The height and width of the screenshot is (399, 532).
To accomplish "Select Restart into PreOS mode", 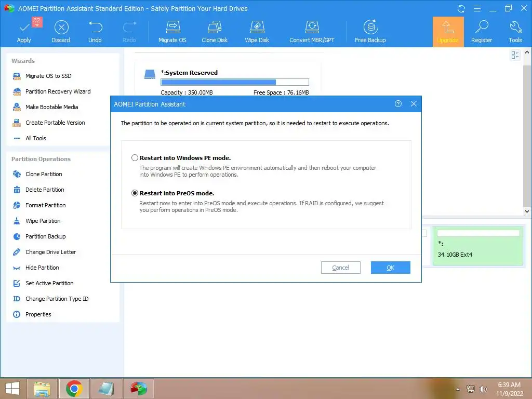I will click(x=135, y=193).
